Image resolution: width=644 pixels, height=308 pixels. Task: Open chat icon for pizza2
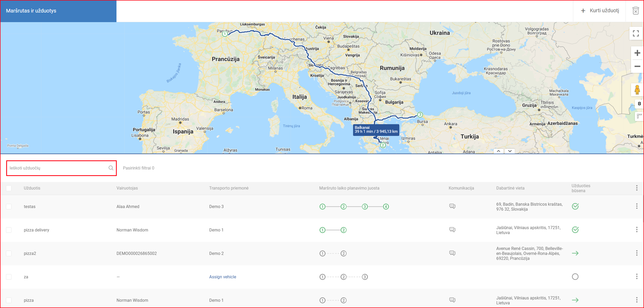point(452,253)
